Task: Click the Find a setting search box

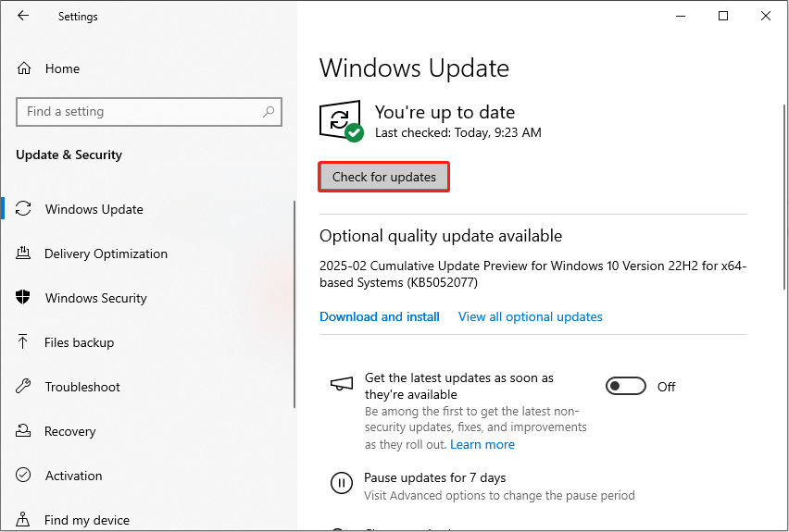Action: [x=139, y=112]
